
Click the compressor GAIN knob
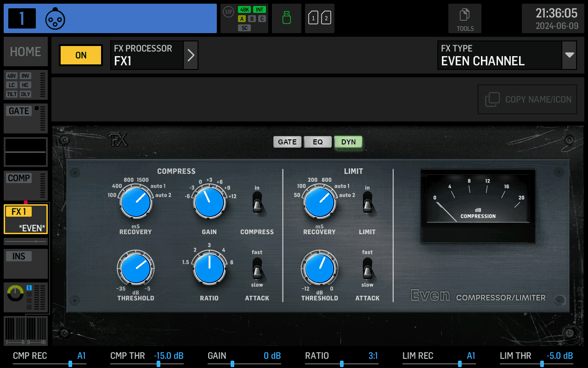click(209, 202)
